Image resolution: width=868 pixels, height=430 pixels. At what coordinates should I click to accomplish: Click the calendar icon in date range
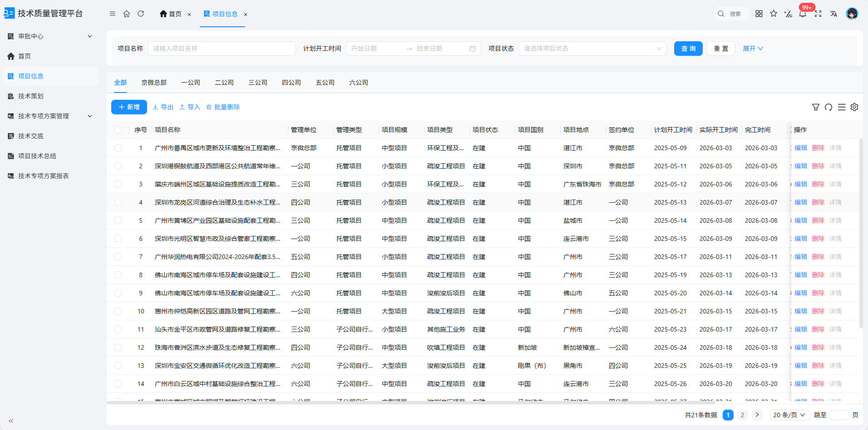pyautogui.click(x=473, y=49)
